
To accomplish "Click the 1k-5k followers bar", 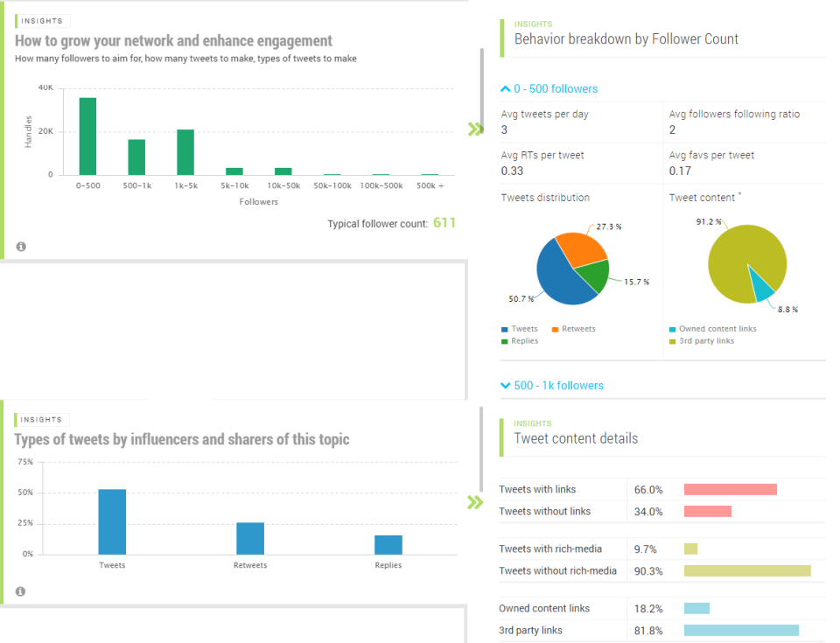I will click(185, 152).
